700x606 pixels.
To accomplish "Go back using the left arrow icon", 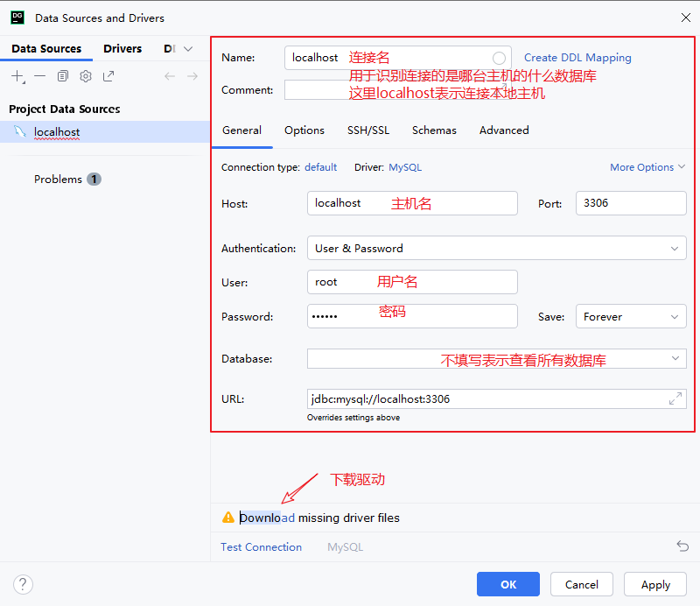I will [170, 76].
